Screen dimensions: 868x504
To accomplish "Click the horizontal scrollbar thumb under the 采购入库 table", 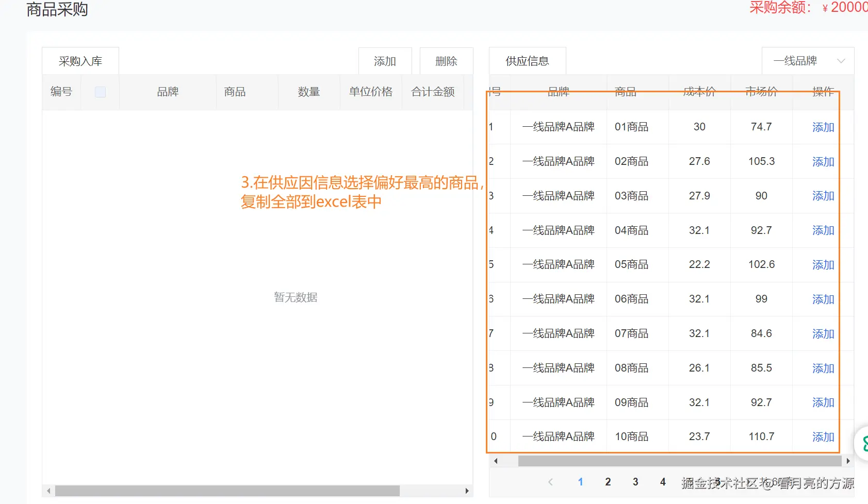I will click(227, 491).
